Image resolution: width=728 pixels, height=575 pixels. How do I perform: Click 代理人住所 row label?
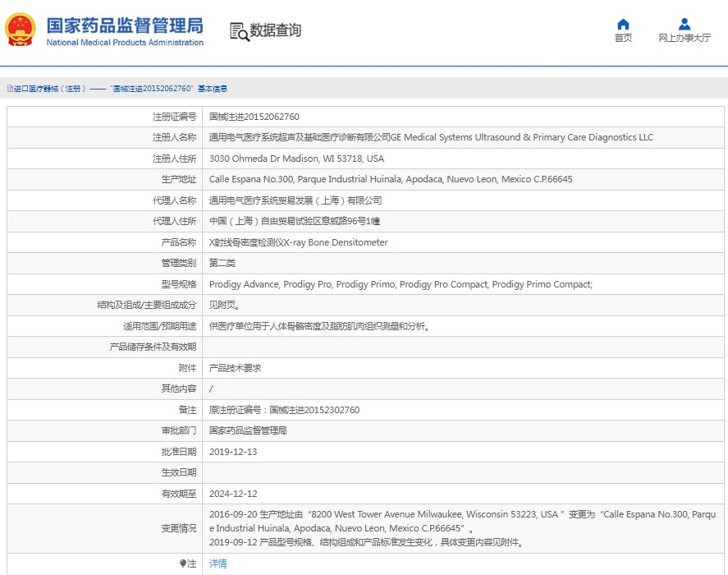[175, 221]
